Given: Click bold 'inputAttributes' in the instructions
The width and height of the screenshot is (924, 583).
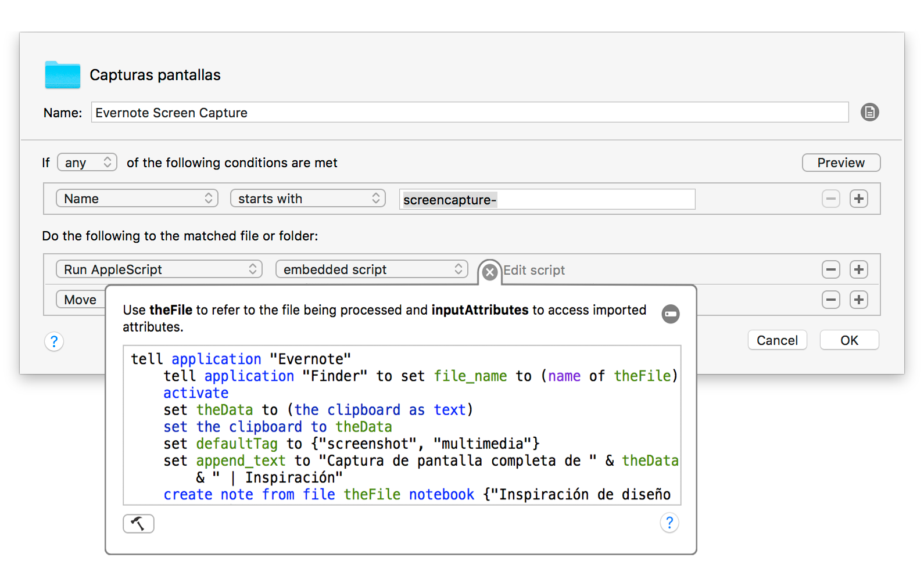Looking at the screenshot, I should [480, 310].
